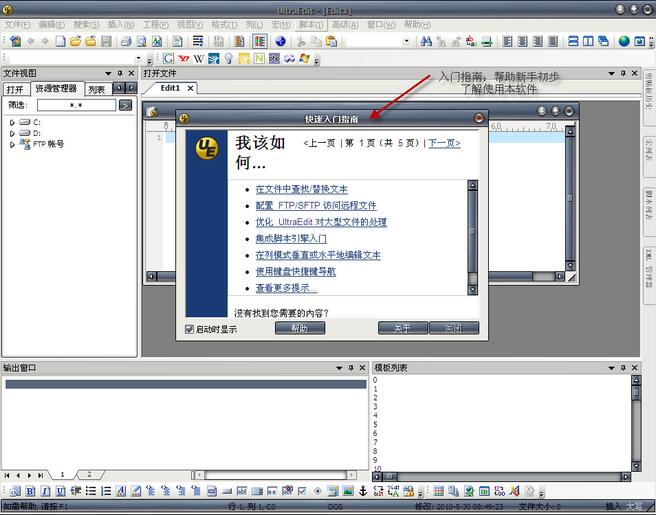Expand the D: drive tree node
The image size is (656, 515).
tap(12, 133)
